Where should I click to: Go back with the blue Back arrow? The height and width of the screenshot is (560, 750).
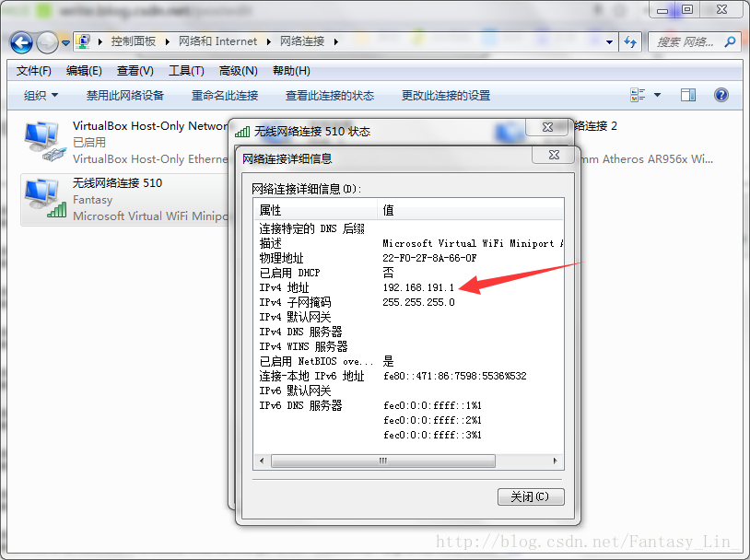(21, 42)
